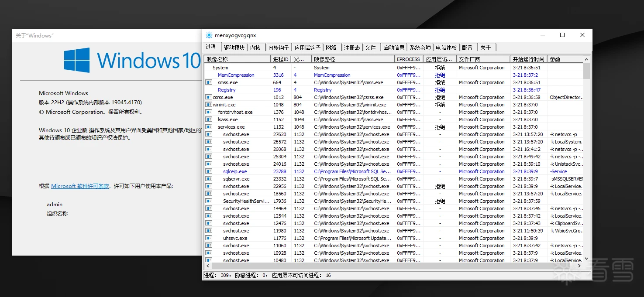
Task: Sort by the 开始运行时间 column header
Action: [x=529, y=59]
